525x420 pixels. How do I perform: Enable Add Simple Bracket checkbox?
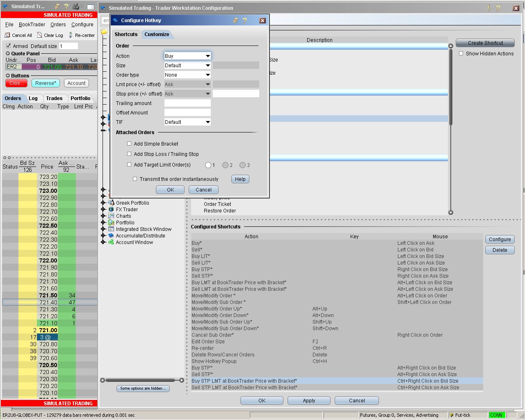click(x=129, y=144)
